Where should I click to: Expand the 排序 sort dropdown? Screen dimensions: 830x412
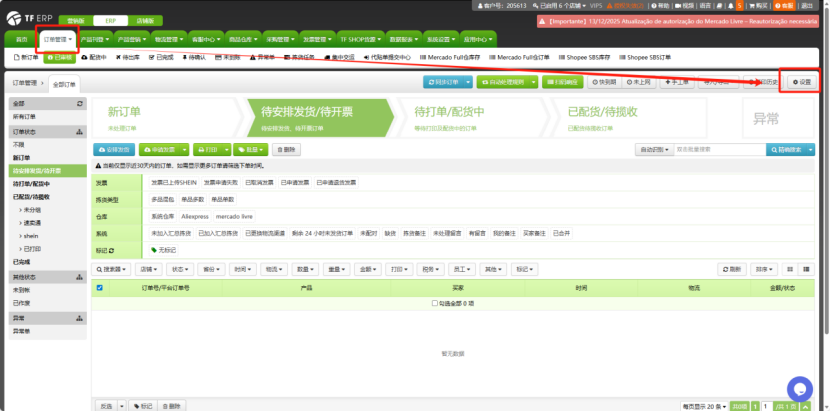point(764,269)
